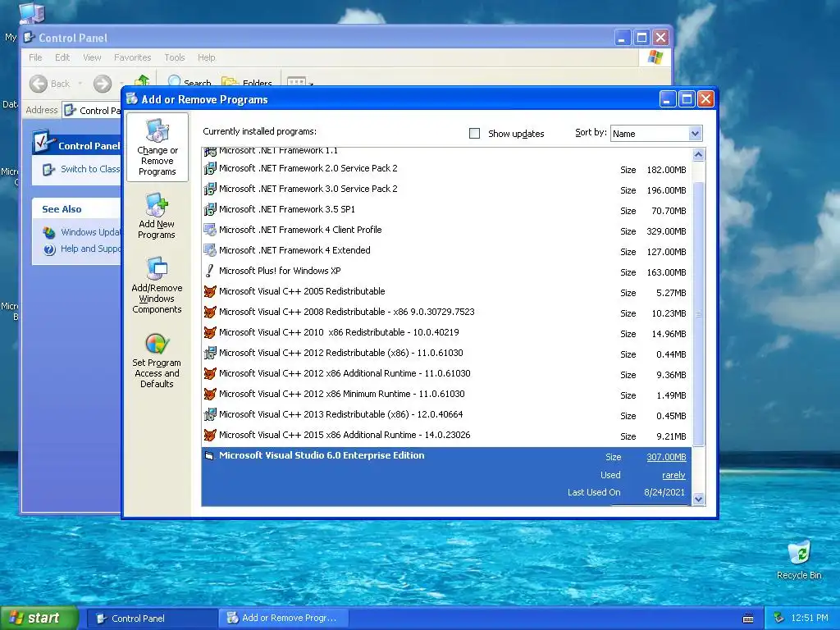Open File menu in Control Panel
840x630 pixels.
click(x=35, y=57)
